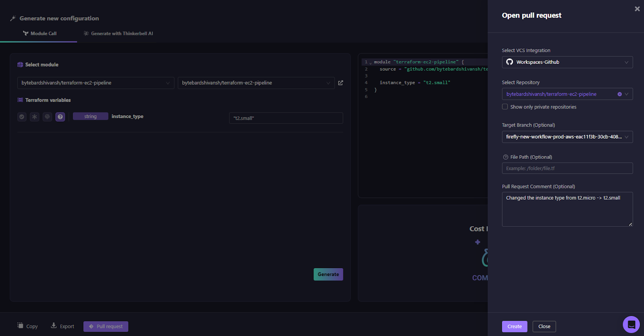Click the instance_type variable label
644x336 pixels.
[x=128, y=116]
